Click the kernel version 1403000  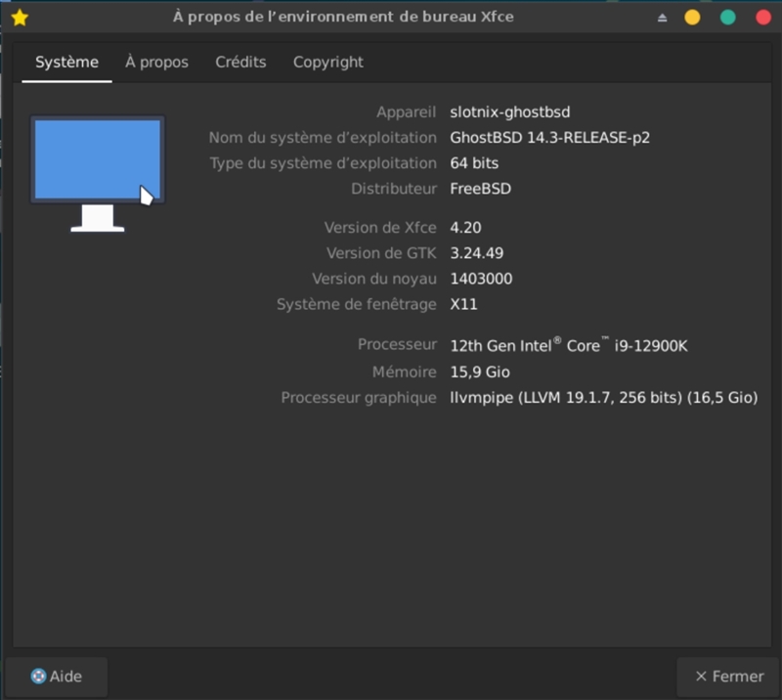click(x=481, y=279)
